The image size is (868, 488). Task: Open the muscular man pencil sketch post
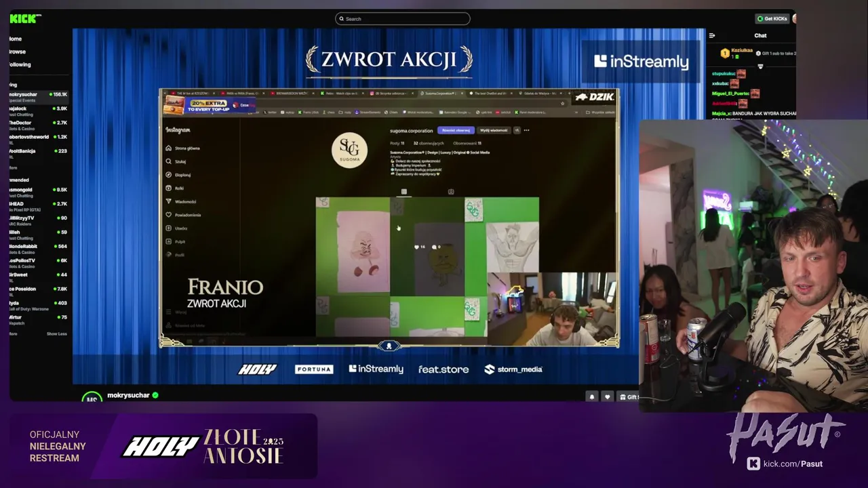pos(502,235)
